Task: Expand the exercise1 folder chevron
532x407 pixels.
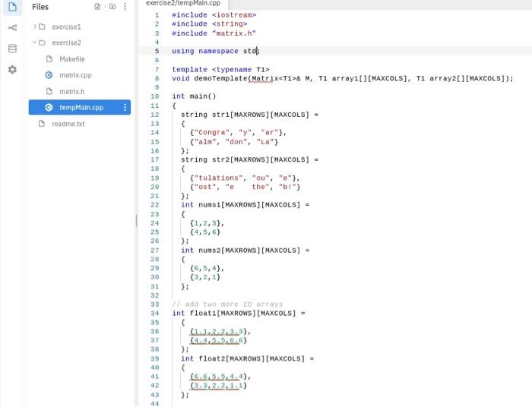Action: coord(34,27)
